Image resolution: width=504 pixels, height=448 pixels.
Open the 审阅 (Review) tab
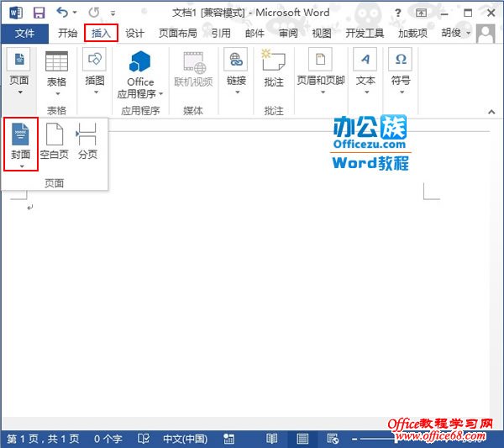pyautogui.click(x=288, y=33)
